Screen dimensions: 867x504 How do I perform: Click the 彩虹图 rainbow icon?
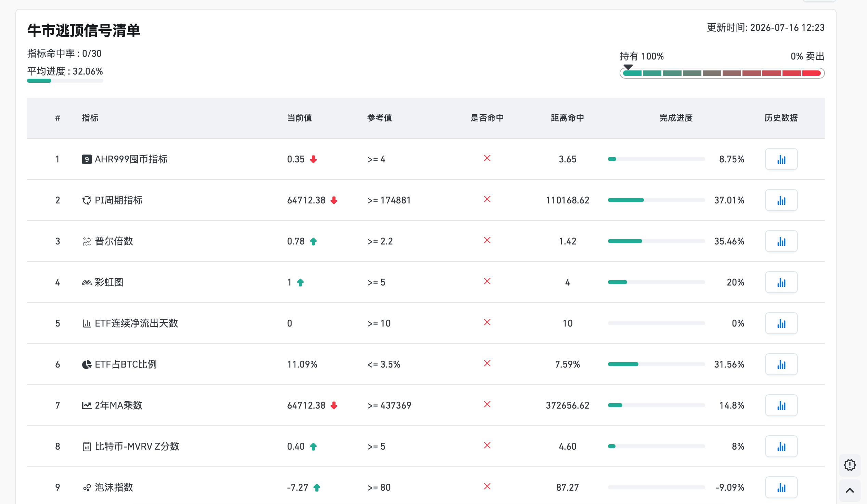[x=87, y=282]
